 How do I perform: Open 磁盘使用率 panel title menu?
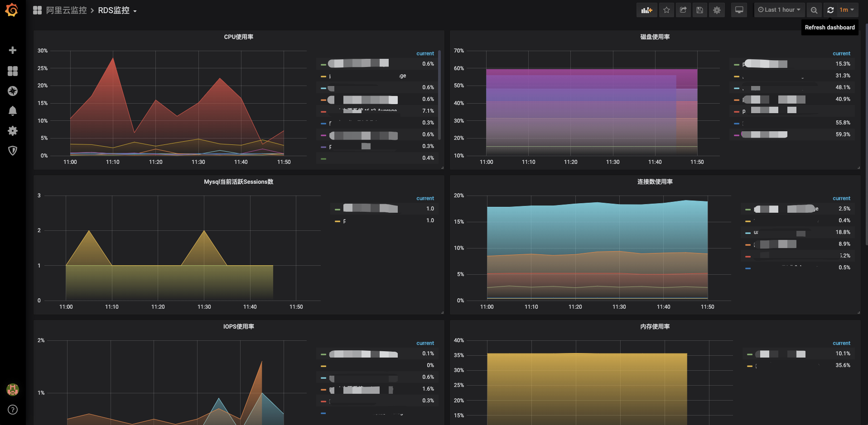pos(655,37)
